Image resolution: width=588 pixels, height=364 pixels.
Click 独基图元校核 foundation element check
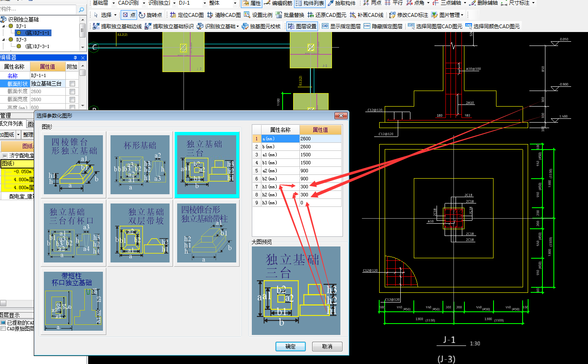click(x=261, y=27)
